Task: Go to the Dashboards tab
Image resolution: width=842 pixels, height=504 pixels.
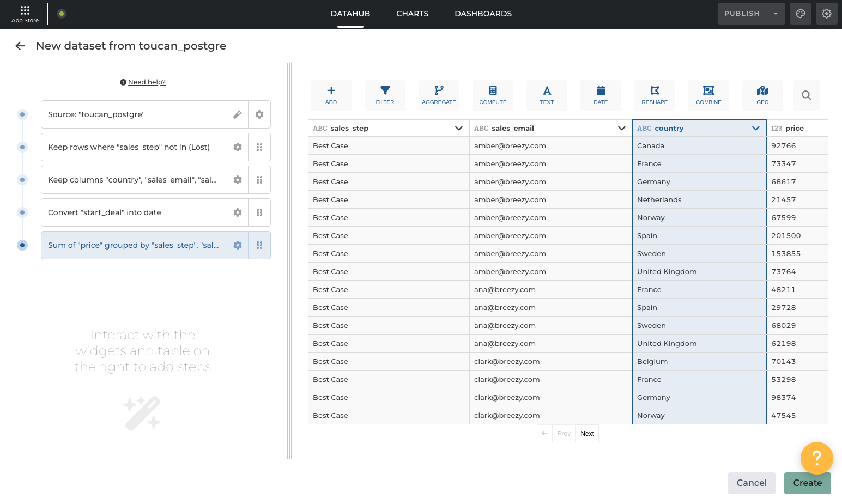Action: pyautogui.click(x=483, y=14)
